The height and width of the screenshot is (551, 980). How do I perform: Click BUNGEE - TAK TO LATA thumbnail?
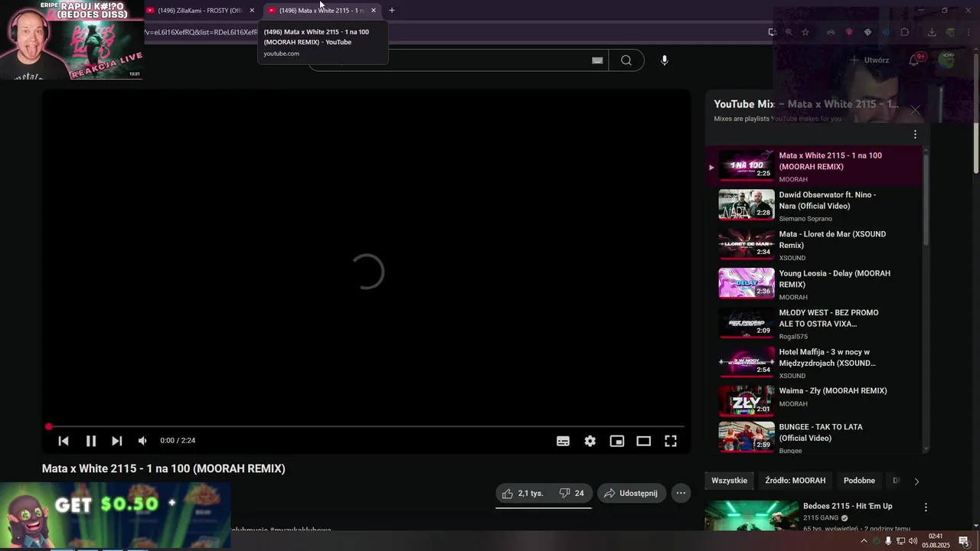pyautogui.click(x=746, y=437)
